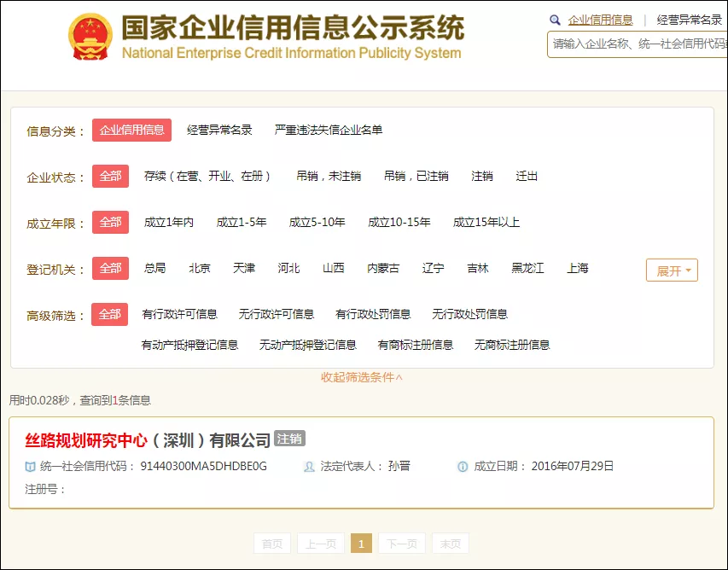Choose 辽宁 registration authority
This screenshot has height=570, width=728.
point(434,268)
